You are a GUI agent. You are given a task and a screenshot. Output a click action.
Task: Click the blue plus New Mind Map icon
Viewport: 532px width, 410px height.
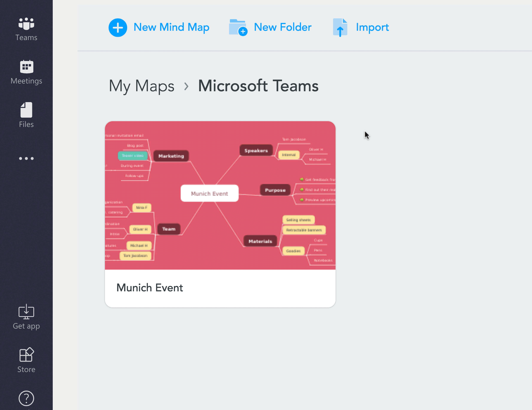(x=118, y=28)
